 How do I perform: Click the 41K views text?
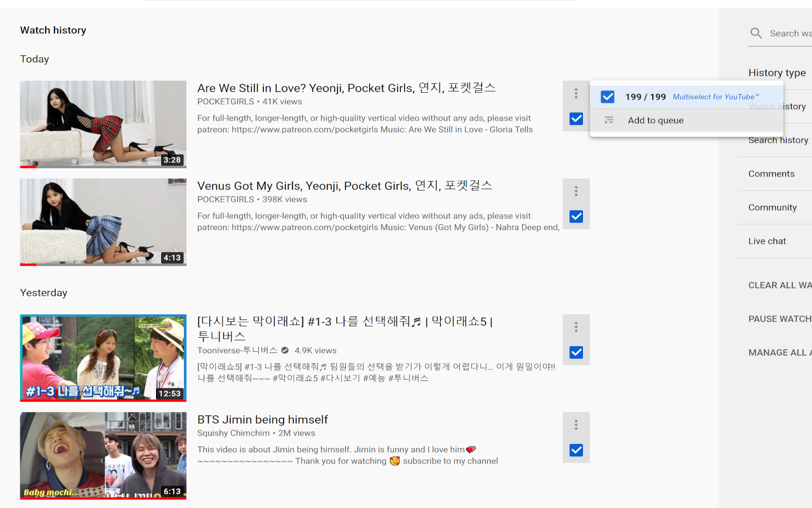tap(282, 102)
